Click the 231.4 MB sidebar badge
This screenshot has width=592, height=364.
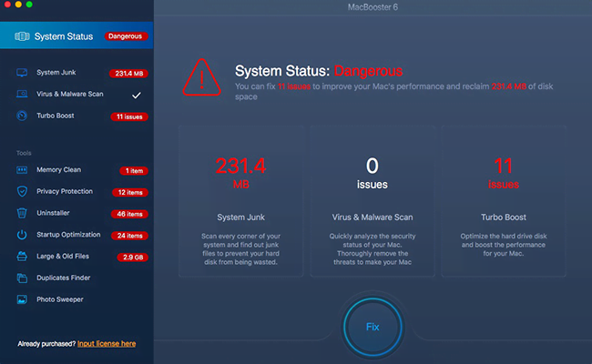[128, 74]
